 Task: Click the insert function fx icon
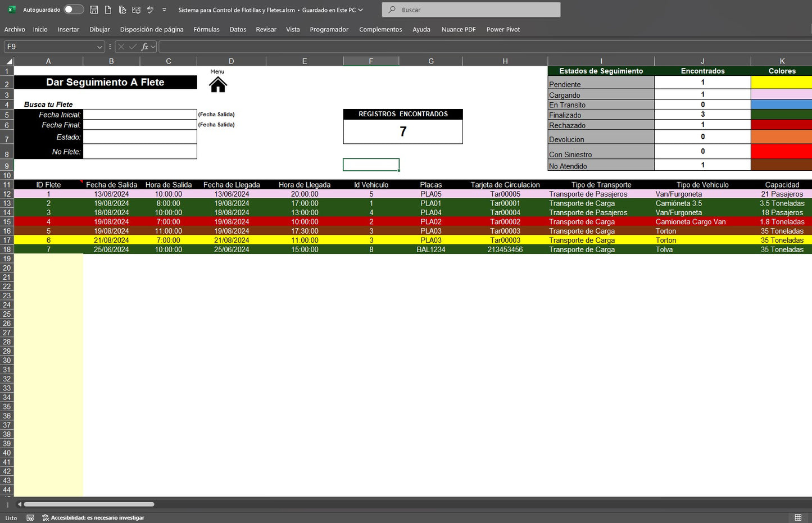point(144,47)
